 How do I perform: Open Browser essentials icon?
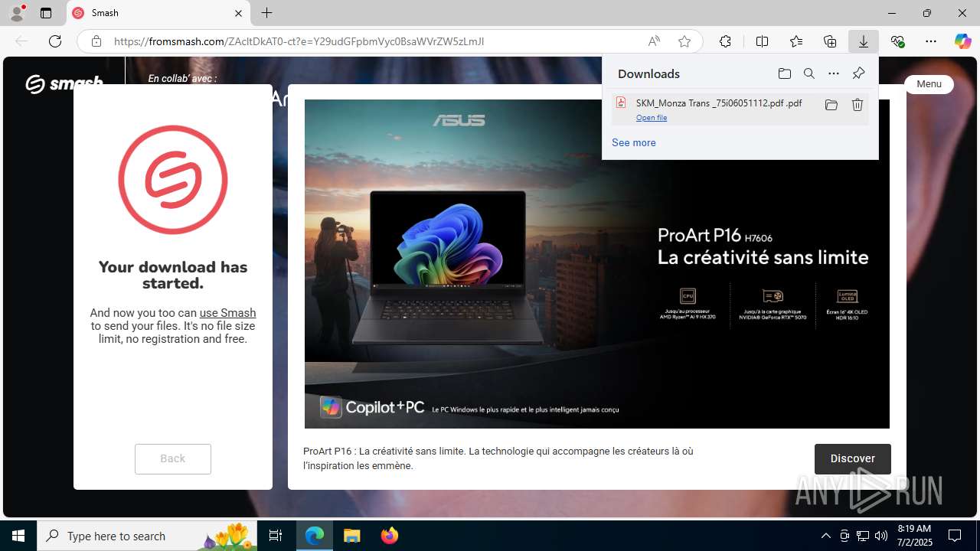point(897,41)
